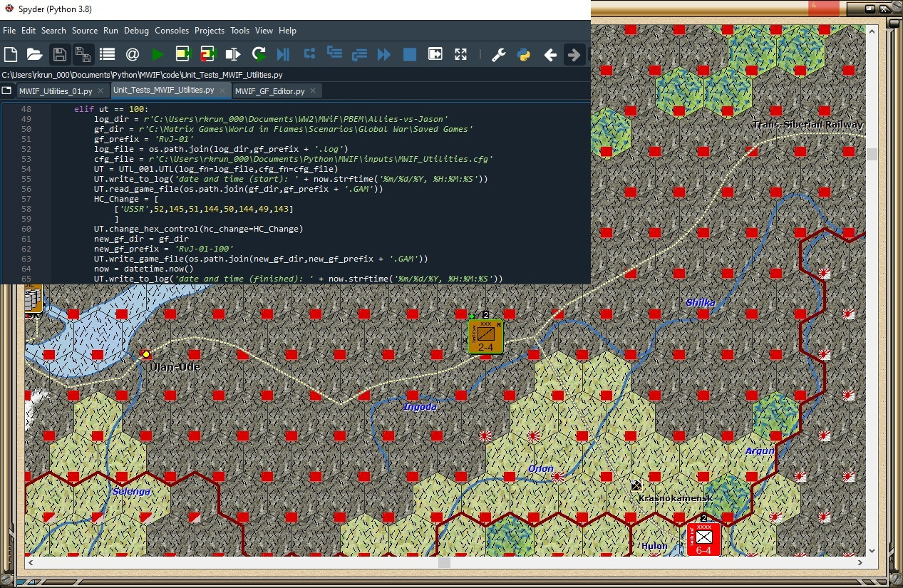This screenshot has height=588, width=903.
Task: Open the Projects menu
Action: [210, 31]
